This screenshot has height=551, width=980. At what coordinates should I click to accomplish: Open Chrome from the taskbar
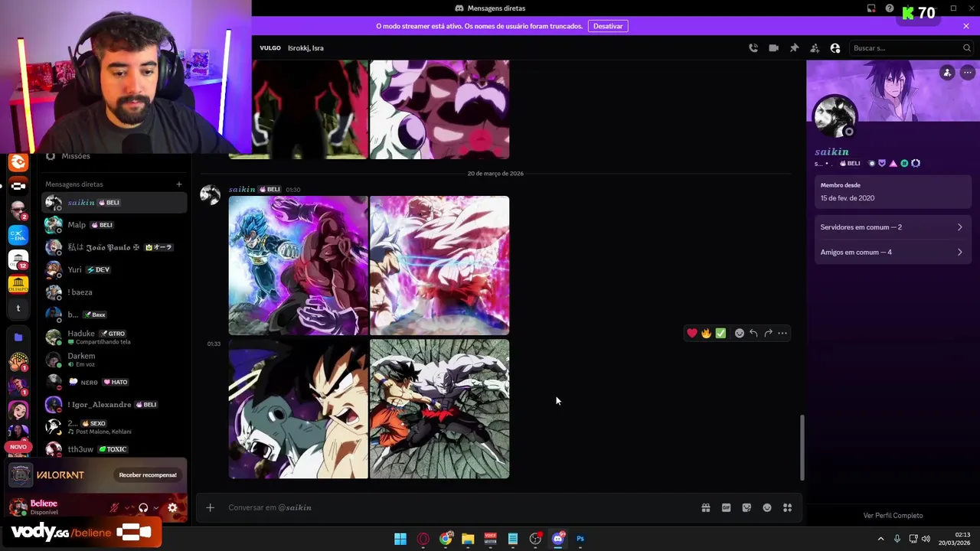(446, 539)
